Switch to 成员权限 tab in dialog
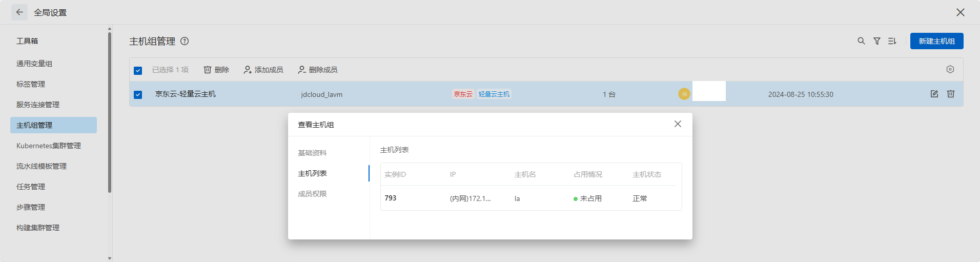980x262 pixels. pyautogui.click(x=312, y=194)
